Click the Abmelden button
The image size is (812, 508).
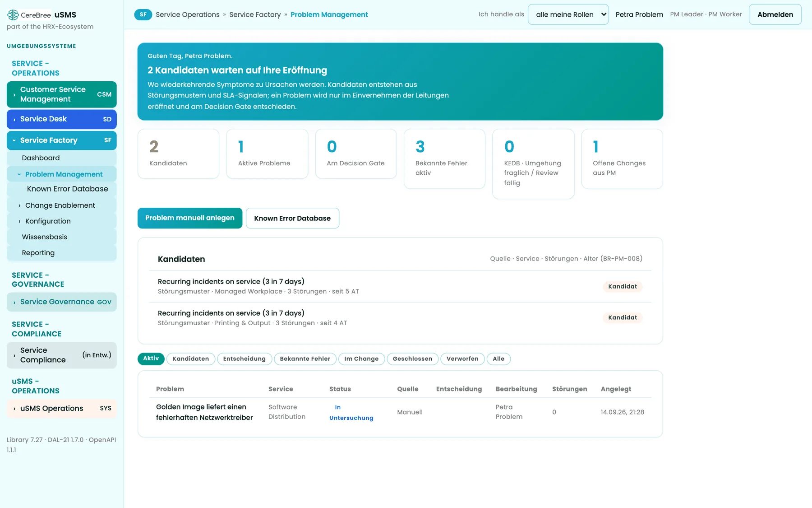tap(775, 14)
